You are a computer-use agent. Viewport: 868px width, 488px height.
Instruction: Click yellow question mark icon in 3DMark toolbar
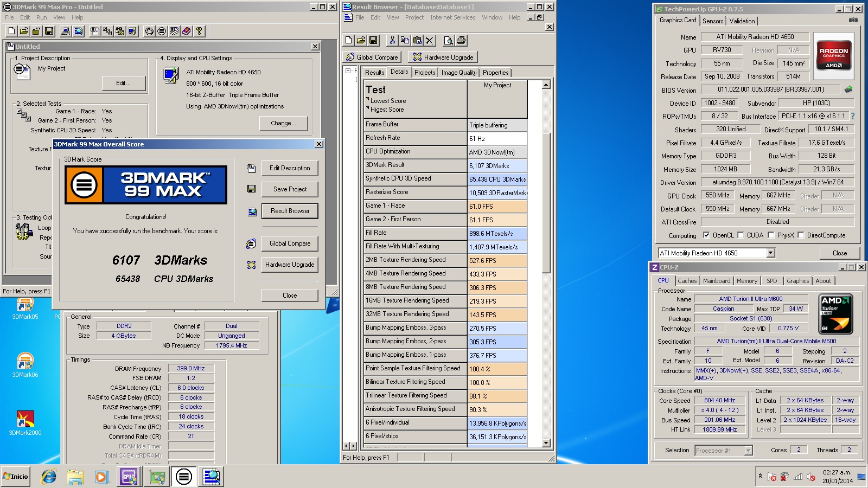(199, 31)
